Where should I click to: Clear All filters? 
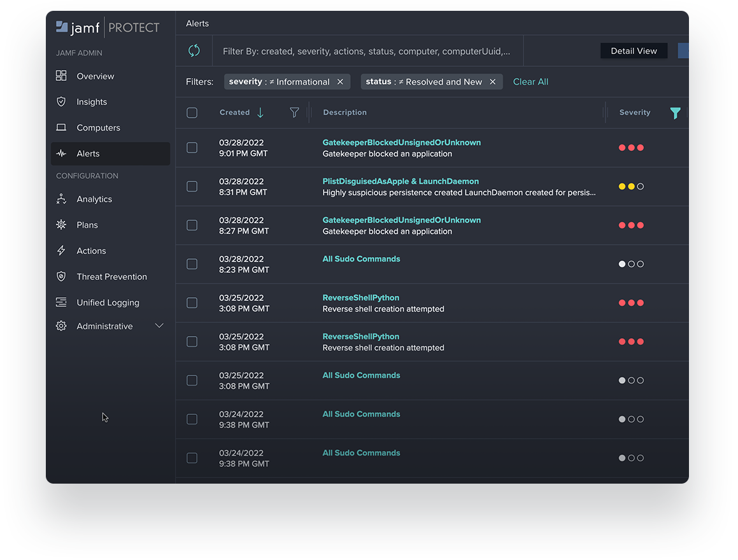[x=530, y=82]
